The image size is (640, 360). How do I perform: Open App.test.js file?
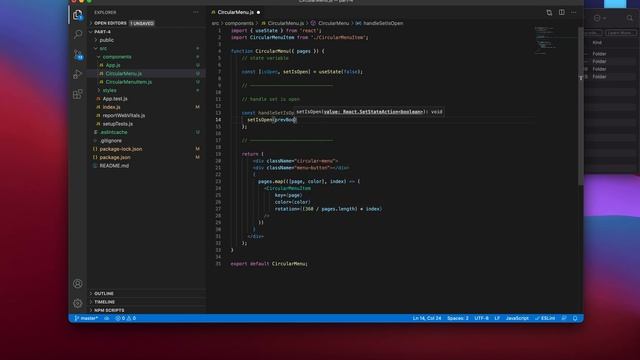coord(115,99)
